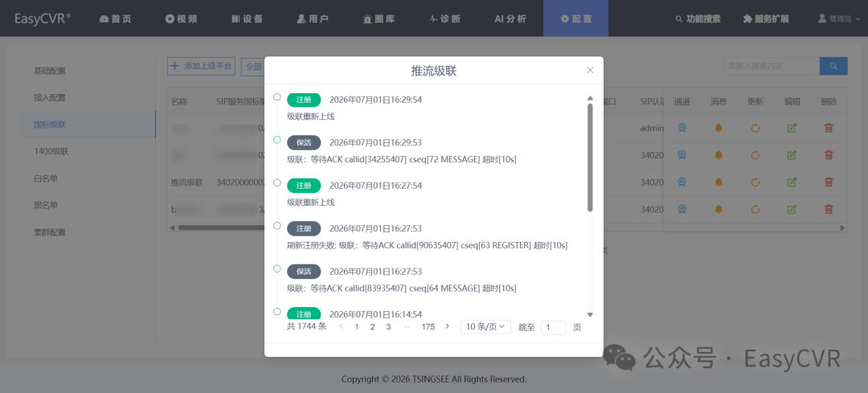Click the 共 1744 条 total text
The width and height of the screenshot is (868, 393).
[307, 326]
